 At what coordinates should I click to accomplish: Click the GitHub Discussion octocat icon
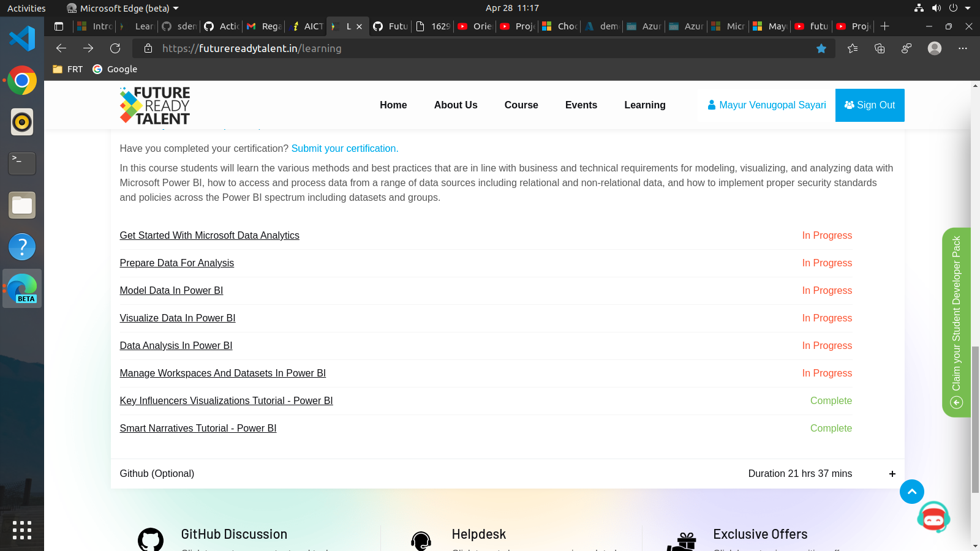pos(151,541)
